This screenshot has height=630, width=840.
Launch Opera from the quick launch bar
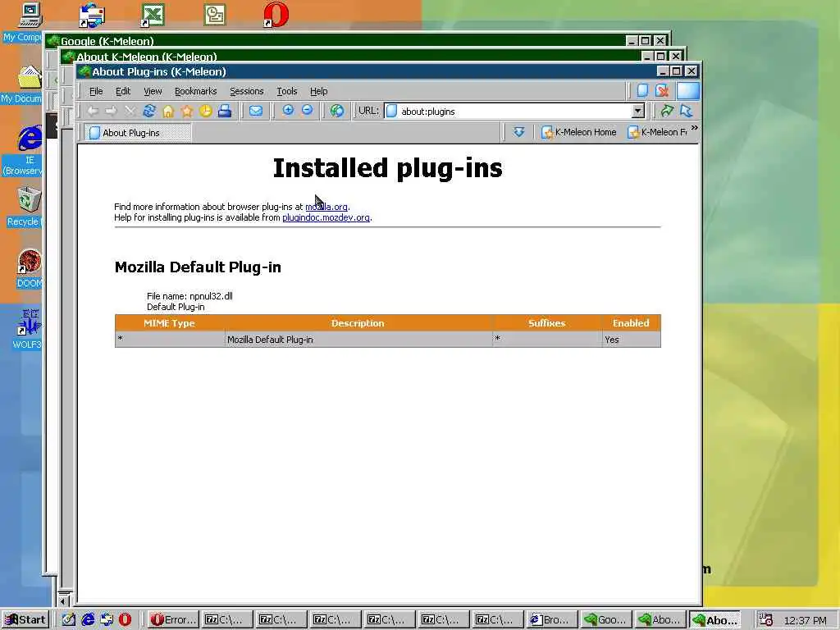125,620
